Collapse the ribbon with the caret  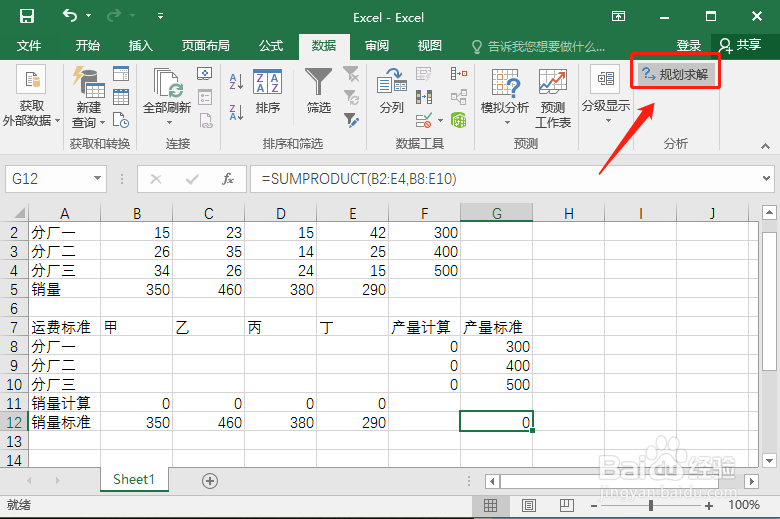pos(766,146)
